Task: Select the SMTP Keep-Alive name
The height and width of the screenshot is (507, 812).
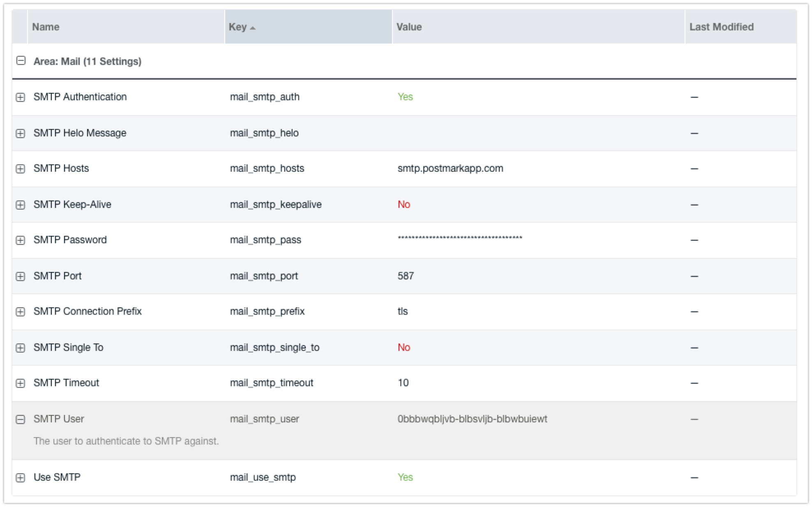Action: point(72,204)
